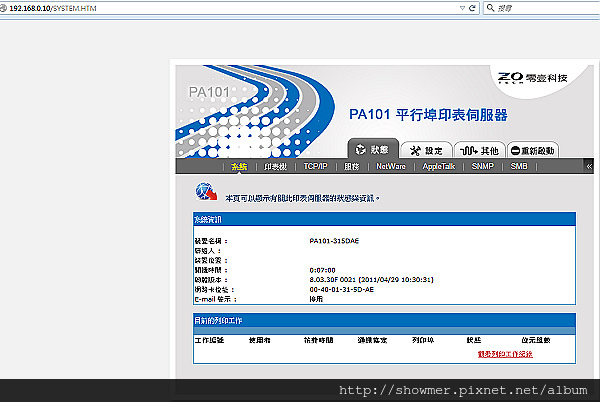
Task: Collapse the submenu with the « arrow
Action: [589, 166]
